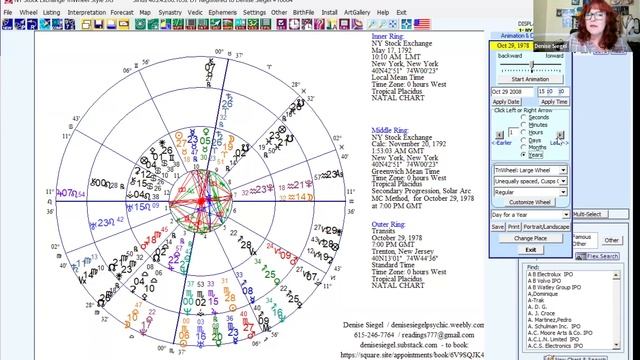Click the first green chart wheel toolbar icon
The height and width of the screenshot is (360, 640).
coord(141,24)
